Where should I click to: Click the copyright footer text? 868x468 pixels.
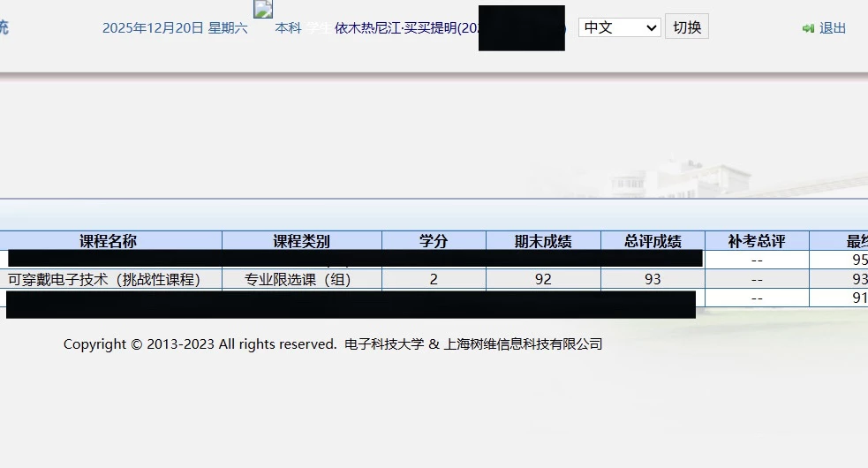333,344
